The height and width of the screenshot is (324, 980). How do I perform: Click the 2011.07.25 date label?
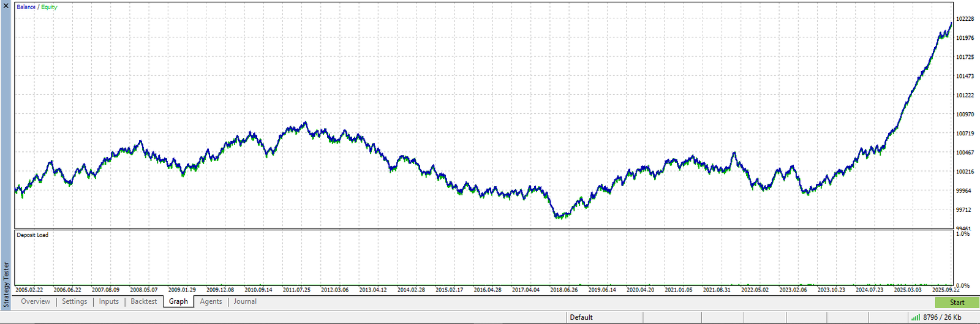click(296, 290)
